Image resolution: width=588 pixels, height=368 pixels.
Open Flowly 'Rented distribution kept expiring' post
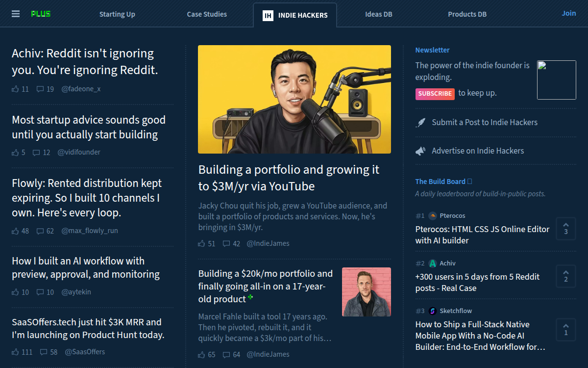coord(87,198)
